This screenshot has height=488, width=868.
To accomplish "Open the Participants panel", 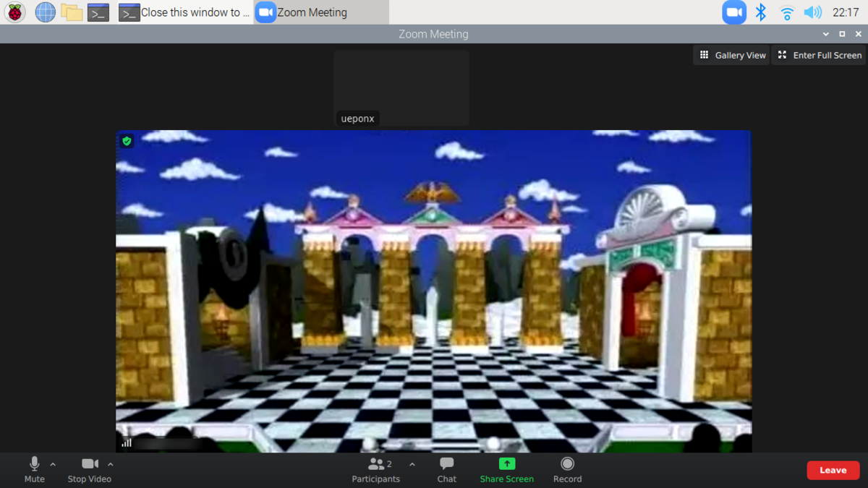I will click(376, 469).
